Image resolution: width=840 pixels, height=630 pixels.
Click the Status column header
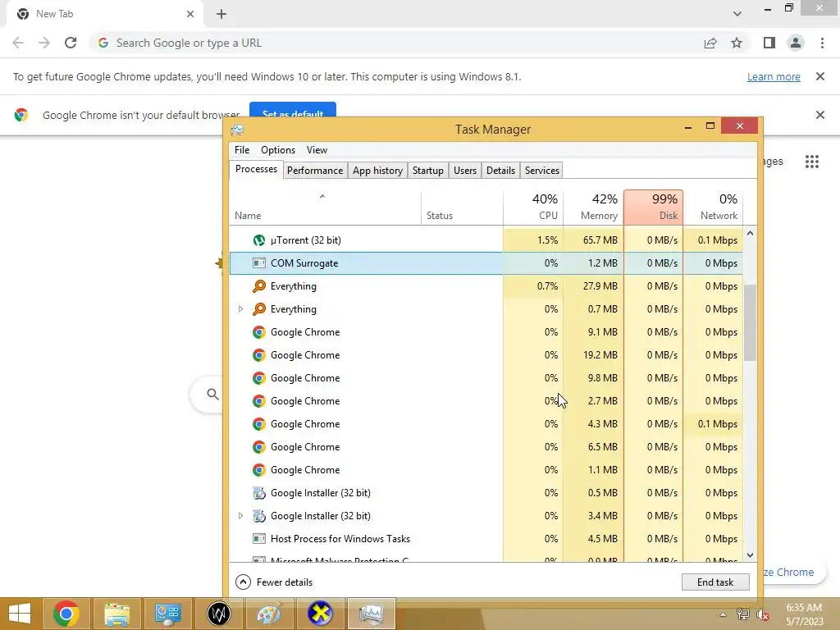[463, 207]
